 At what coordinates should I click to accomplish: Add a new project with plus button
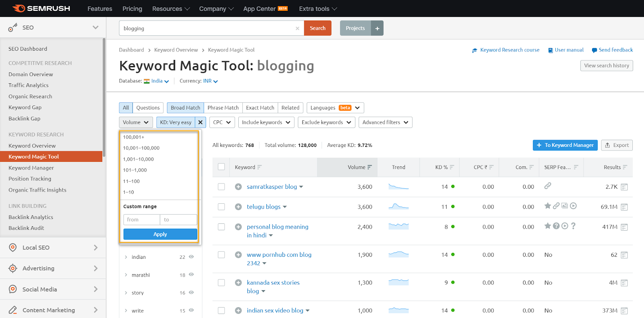(x=377, y=28)
